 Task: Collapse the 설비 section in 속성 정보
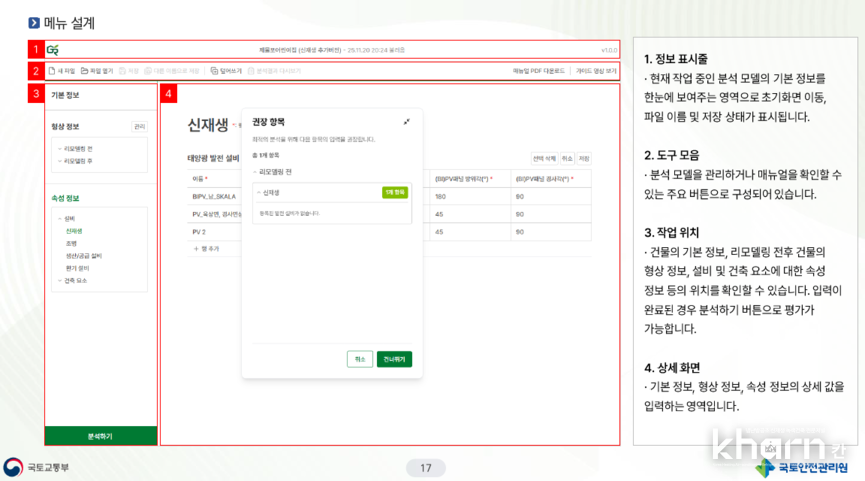(58, 218)
